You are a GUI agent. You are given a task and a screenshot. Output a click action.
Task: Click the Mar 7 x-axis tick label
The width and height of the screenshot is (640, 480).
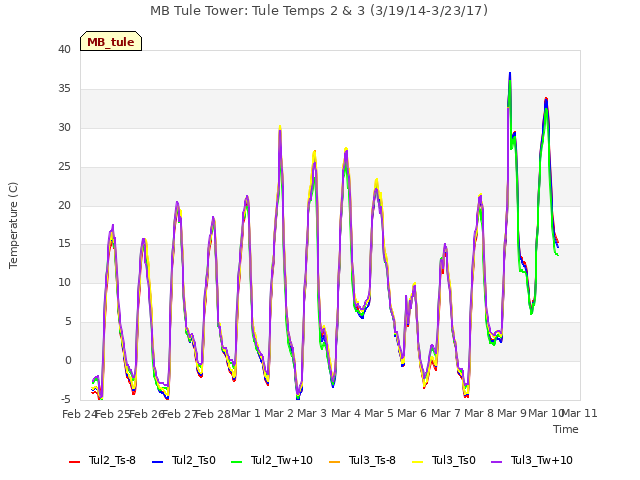(x=446, y=413)
